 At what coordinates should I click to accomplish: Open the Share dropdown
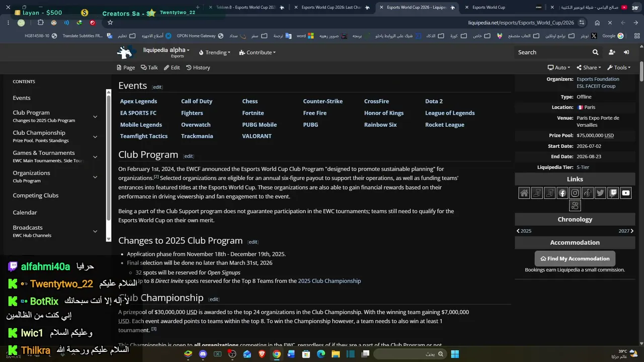click(x=589, y=67)
